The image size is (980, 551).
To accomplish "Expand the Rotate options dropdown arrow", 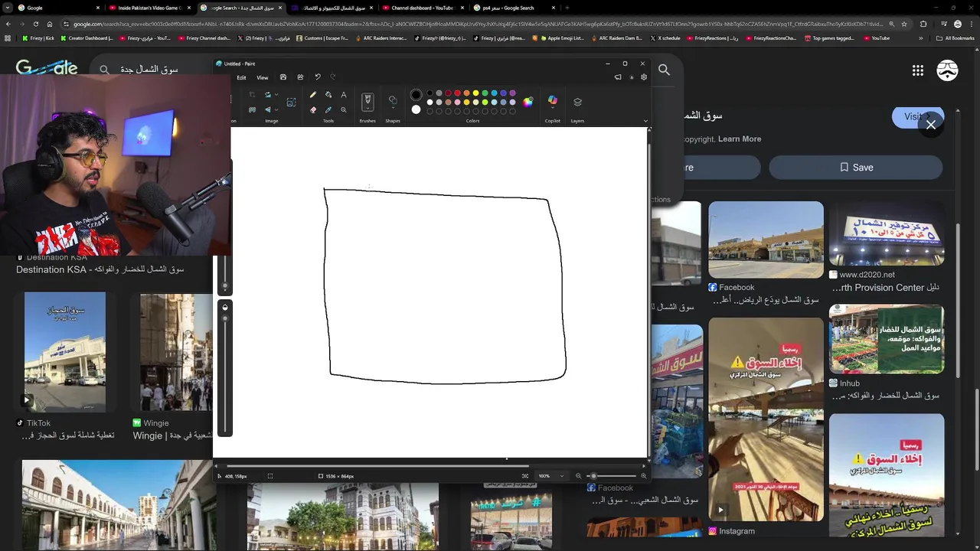I will pos(276,95).
